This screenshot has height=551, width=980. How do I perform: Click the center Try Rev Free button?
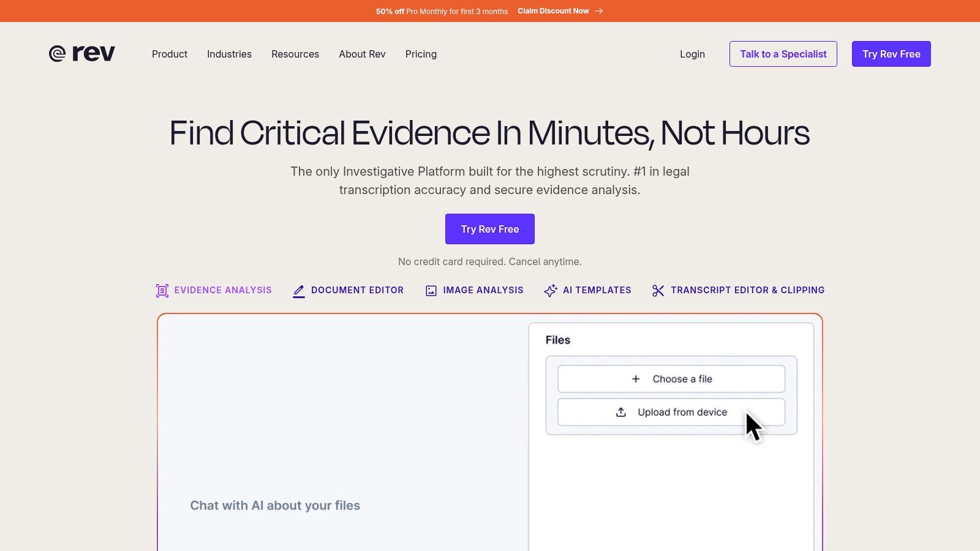(490, 229)
